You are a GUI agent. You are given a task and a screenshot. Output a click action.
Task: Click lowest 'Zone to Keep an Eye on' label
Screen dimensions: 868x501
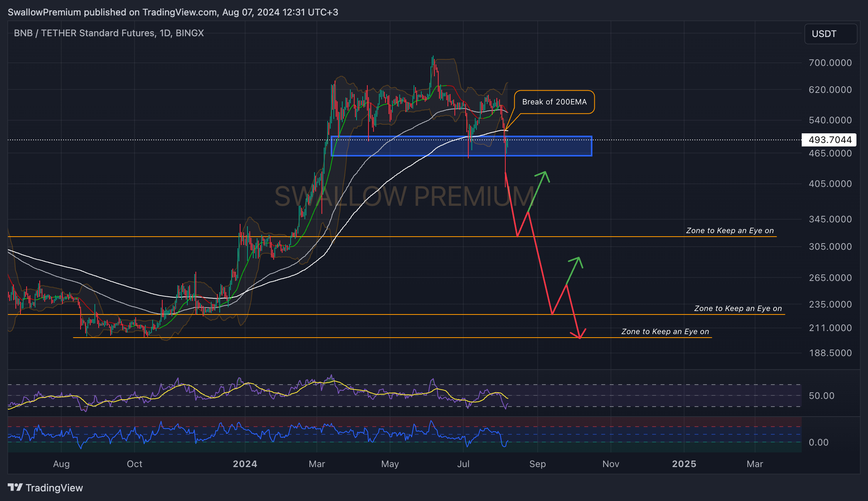pos(665,331)
